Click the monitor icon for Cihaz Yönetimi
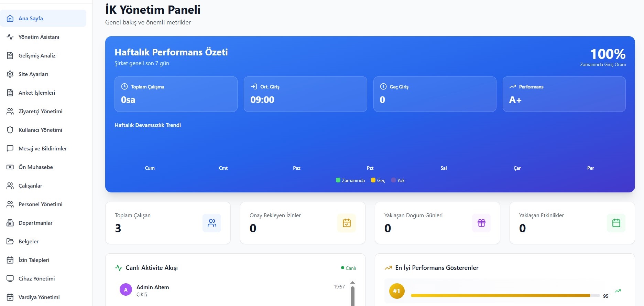This screenshot has width=644, height=306. click(10, 279)
